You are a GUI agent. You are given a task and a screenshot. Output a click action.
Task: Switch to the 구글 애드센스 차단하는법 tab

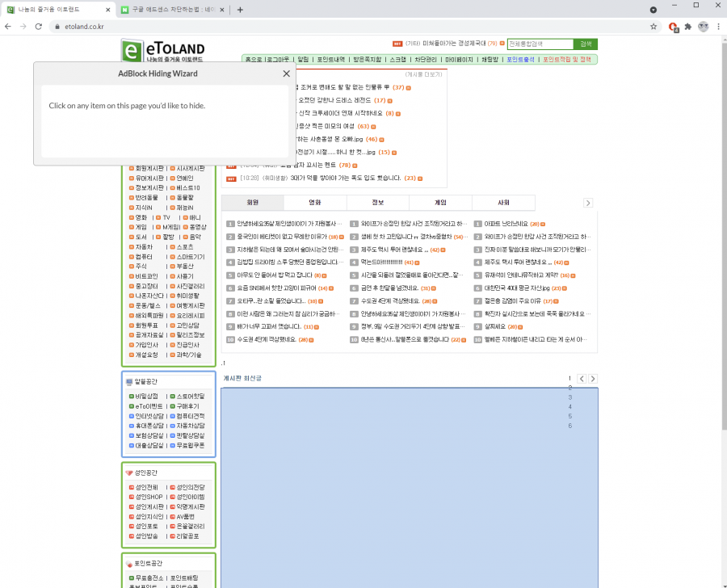[173, 10]
